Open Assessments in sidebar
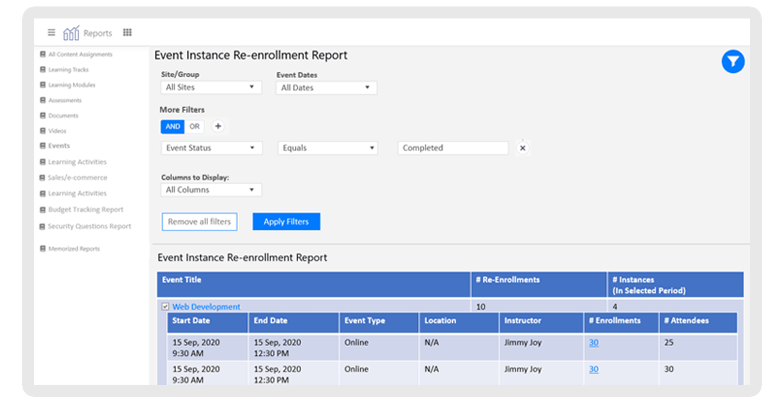This screenshot has height=403, width=784. [65, 100]
